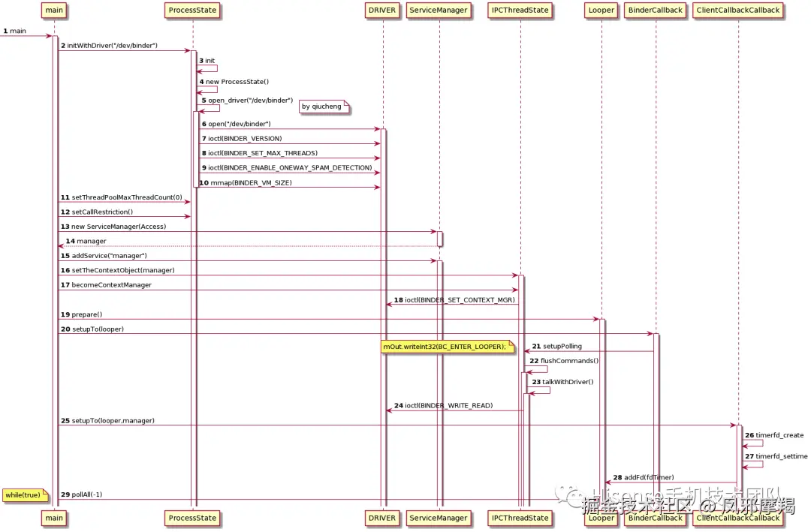Select message 12 setCallRestriction()
Viewport: 811px width, 532px height.
97,212
